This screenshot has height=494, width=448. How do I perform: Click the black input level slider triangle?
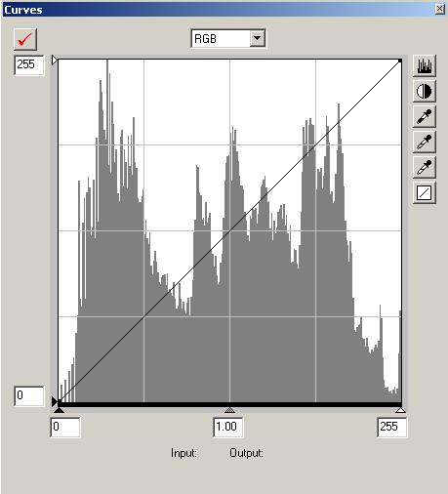(x=59, y=410)
